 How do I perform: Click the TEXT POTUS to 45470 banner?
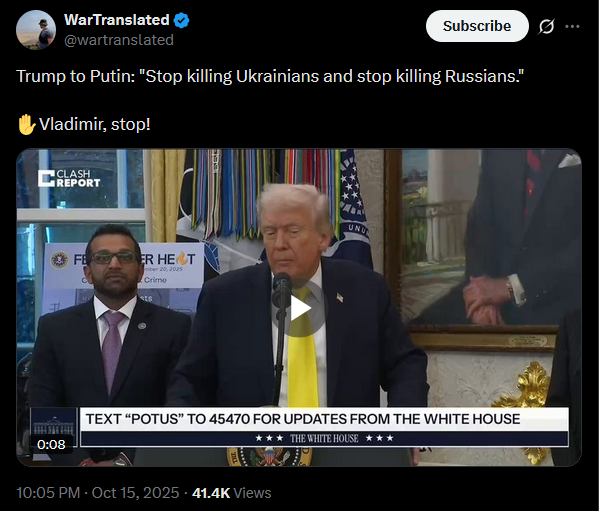click(x=324, y=419)
